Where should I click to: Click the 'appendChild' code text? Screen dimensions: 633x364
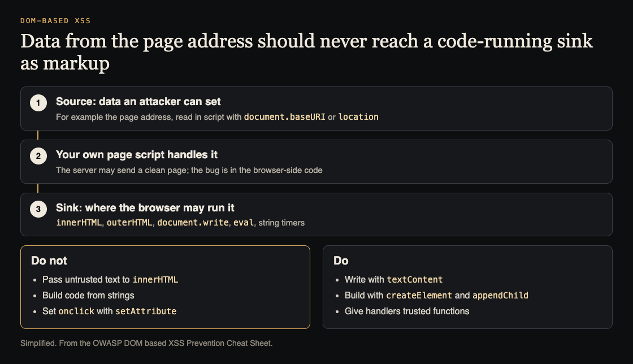(500, 295)
